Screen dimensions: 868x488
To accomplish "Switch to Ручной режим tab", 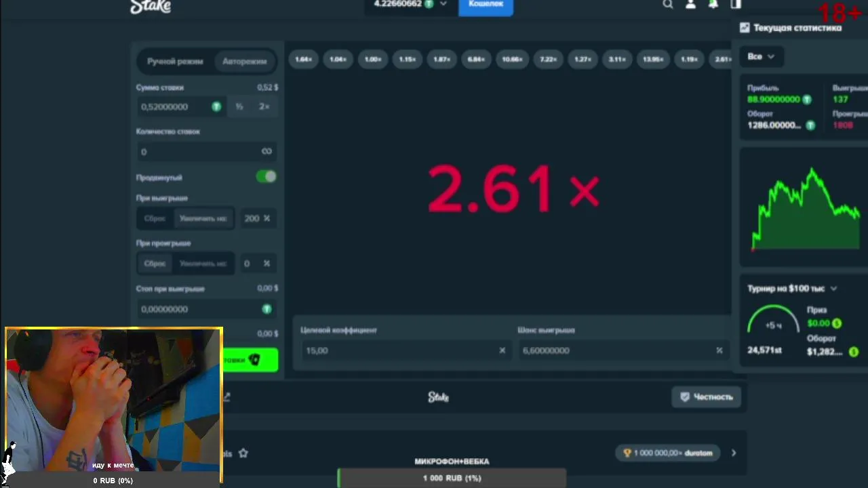I will 175,61.
